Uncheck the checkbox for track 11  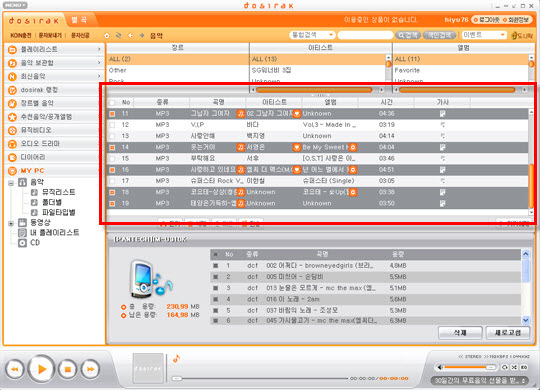coord(112,113)
